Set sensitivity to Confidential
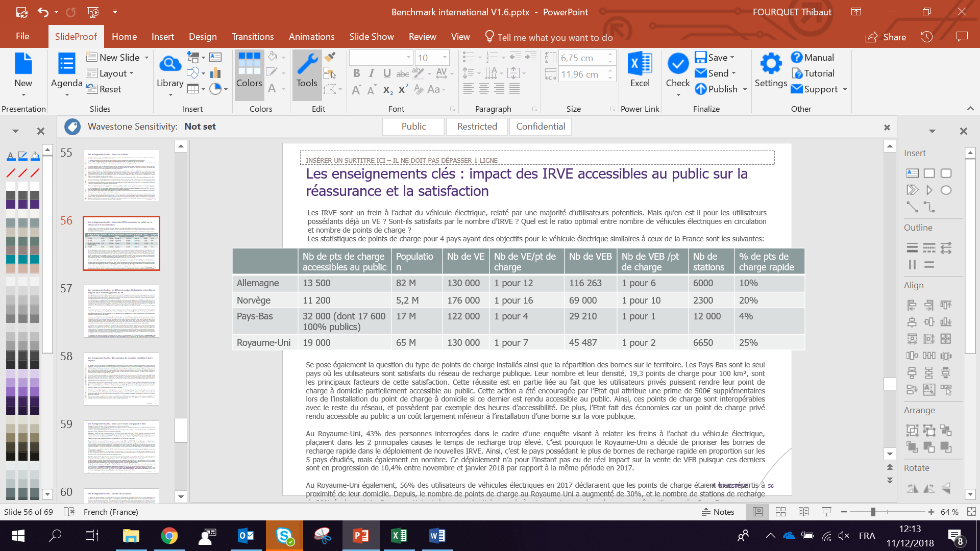980x551 pixels. (x=541, y=127)
